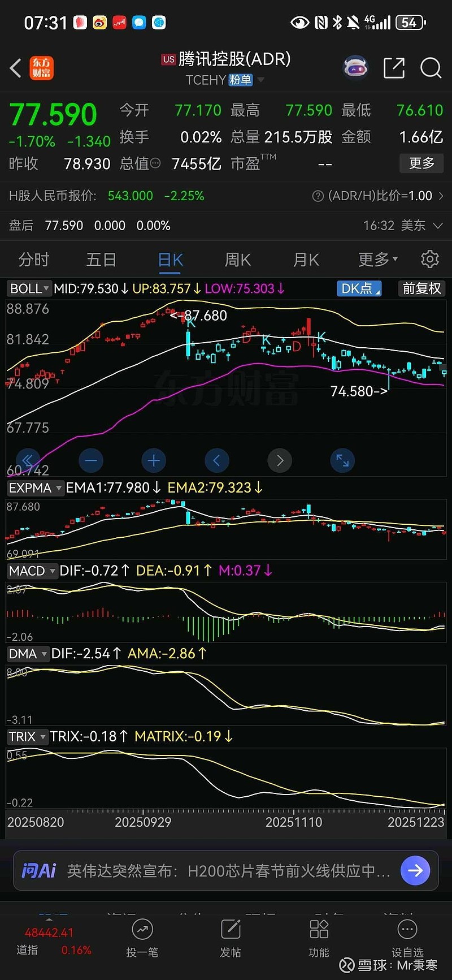Tap the 发帖 post button
This screenshot has height=980, width=452.
[x=231, y=938]
